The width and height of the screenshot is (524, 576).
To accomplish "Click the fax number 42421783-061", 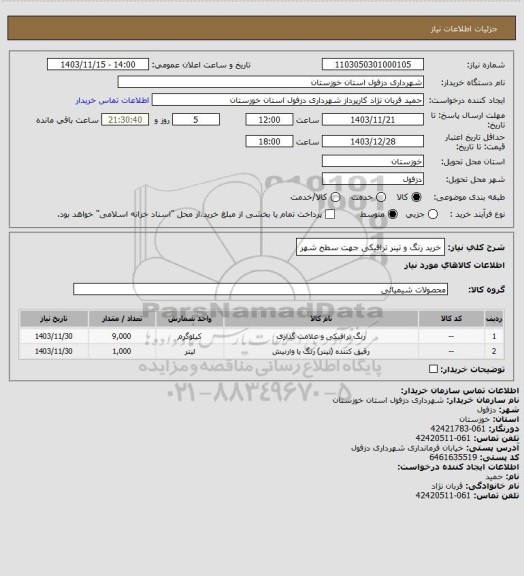I will point(458,429).
